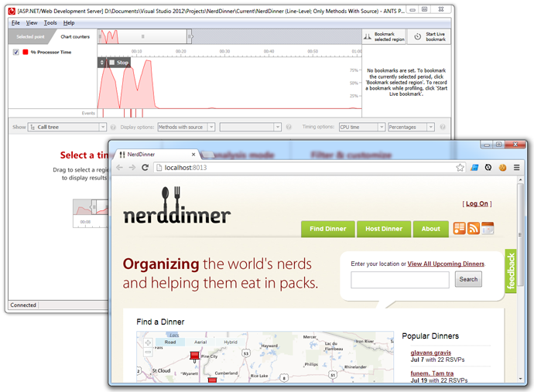Viewport: 534px width, 392px height.
Task: Open the Chrome hamburger menu
Action: tap(516, 167)
